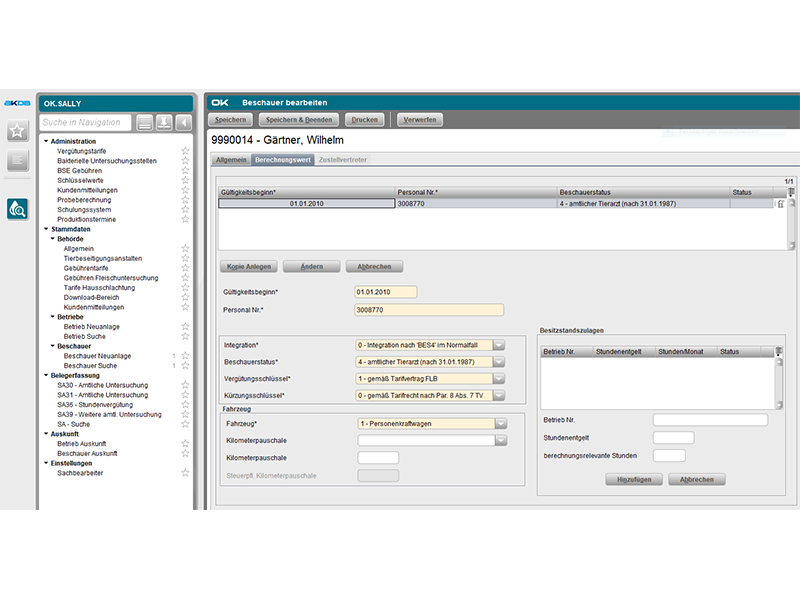Open the Fahrzeug dropdown
Screen dimensions: 800x600
coord(500,423)
